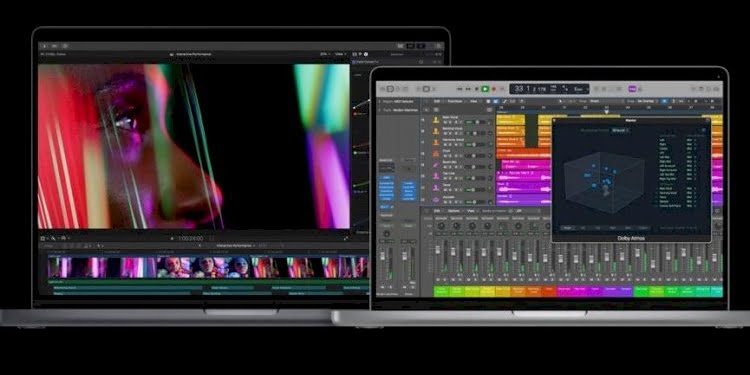Select the Harmony Vocal track icon
This screenshot has height=375, width=750.
point(436,143)
